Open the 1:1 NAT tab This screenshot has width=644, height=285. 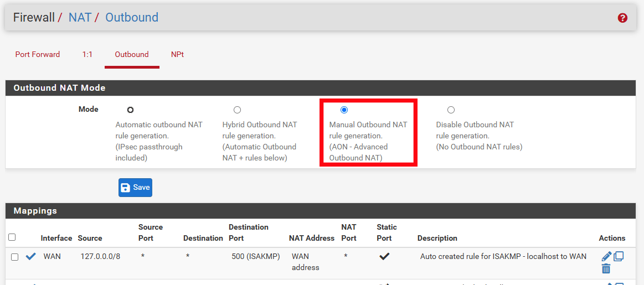tap(87, 55)
